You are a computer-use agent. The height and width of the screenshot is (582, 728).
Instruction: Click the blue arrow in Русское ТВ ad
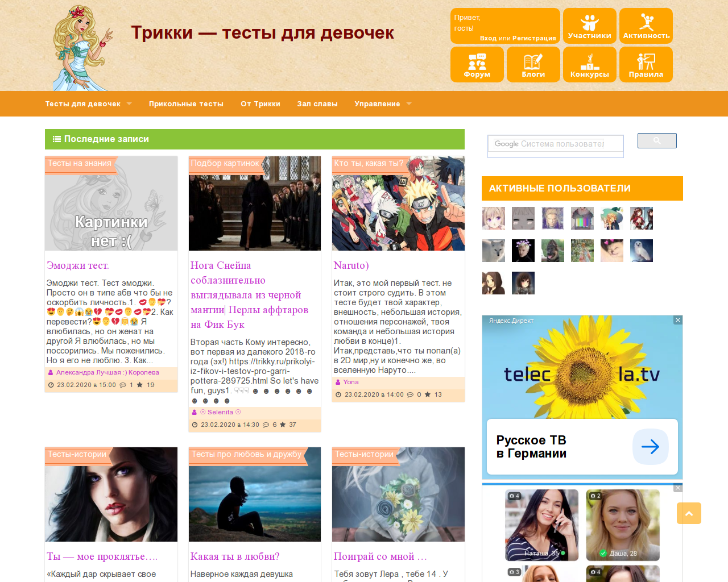tap(651, 447)
